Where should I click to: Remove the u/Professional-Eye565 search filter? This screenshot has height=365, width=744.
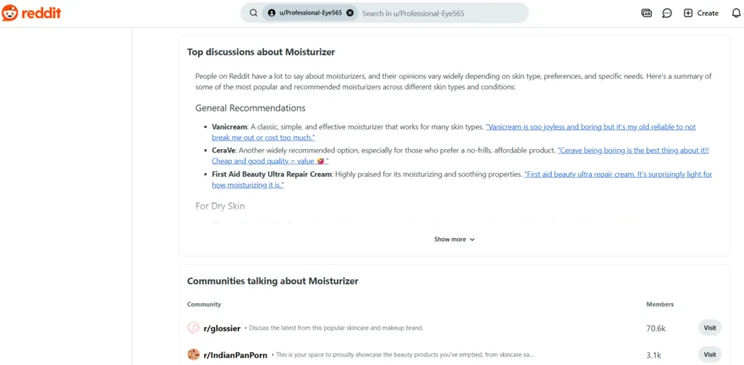(x=350, y=13)
